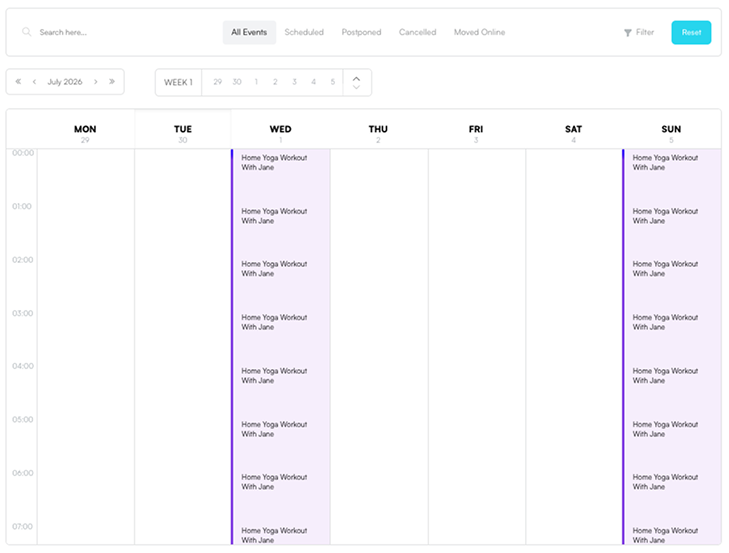Viewport: 729px width, 553px height.
Task: Move week up with the up chevron
Action: [x=357, y=78]
